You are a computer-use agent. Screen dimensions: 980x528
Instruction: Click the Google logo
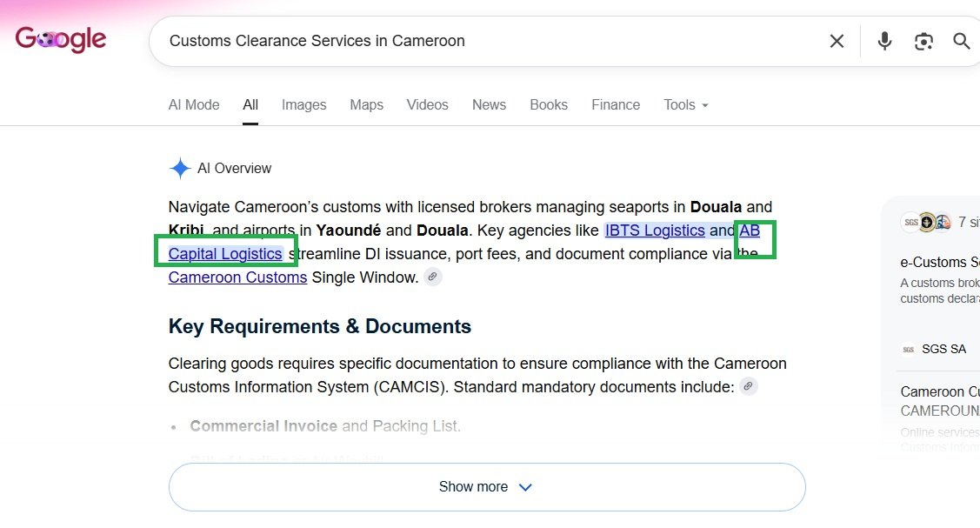click(x=61, y=40)
